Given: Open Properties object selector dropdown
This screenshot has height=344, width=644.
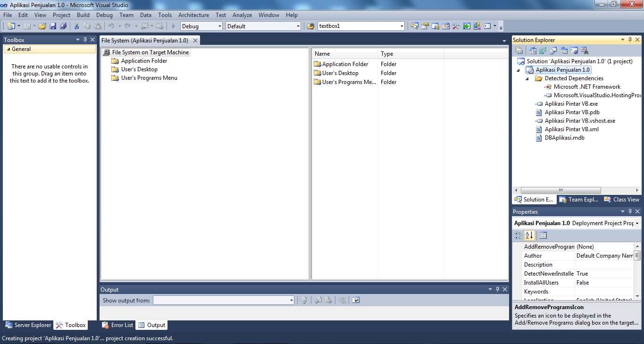Looking at the screenshot, I should (x=637, y=223).
